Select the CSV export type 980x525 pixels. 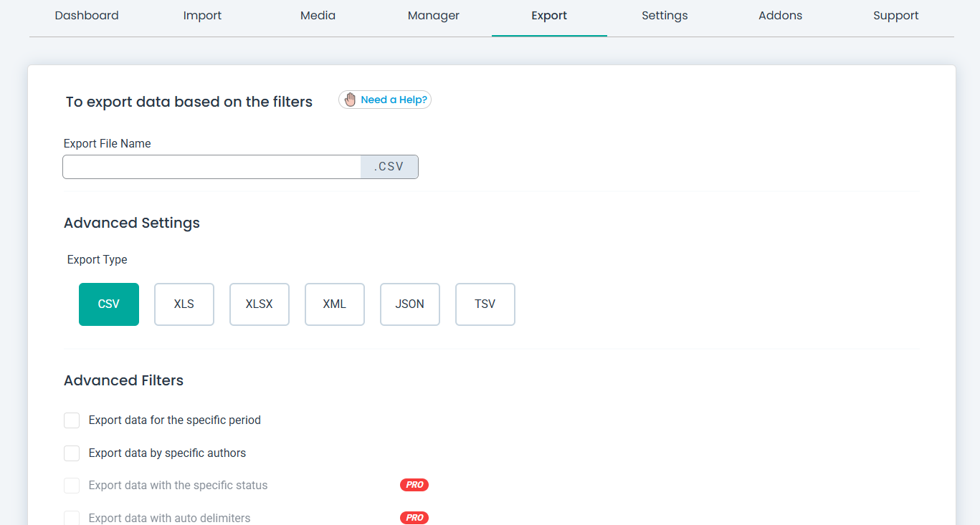(108, 304)
